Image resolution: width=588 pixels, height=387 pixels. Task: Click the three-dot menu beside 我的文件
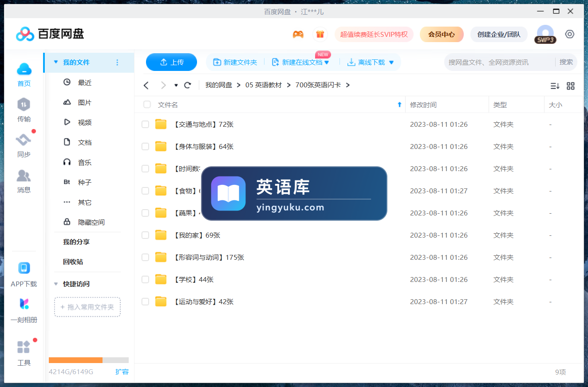click(117, 63)
